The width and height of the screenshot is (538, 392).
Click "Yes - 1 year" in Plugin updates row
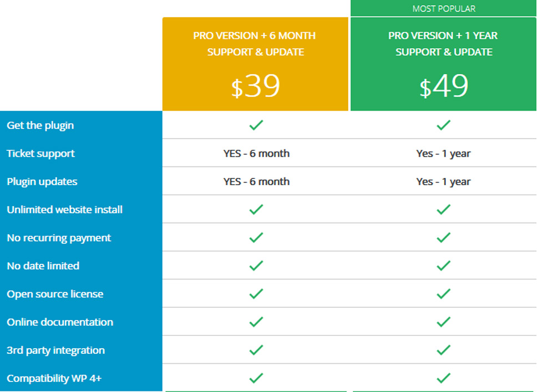point(443,182)
